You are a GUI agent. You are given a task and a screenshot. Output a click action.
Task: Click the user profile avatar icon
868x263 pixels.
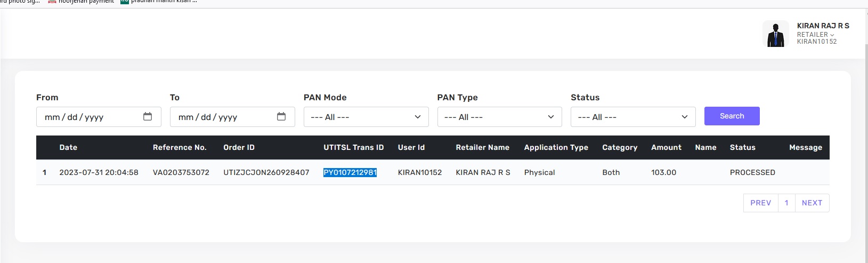(x=775, y=34)
